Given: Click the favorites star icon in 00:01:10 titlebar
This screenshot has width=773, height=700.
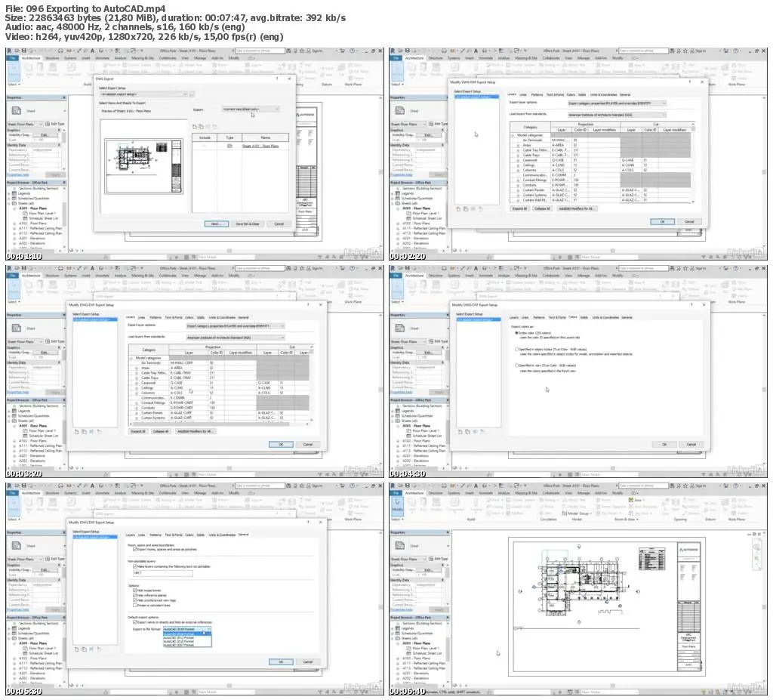Looking at the screenshot, I should (x=302, y=51).
